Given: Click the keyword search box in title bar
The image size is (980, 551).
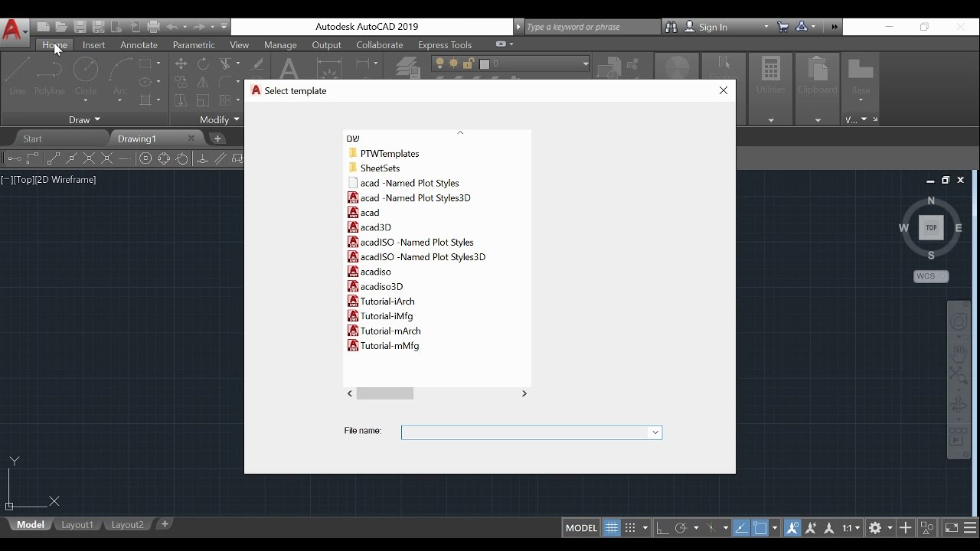Looking at the screenshot, I should coord(593,27).
